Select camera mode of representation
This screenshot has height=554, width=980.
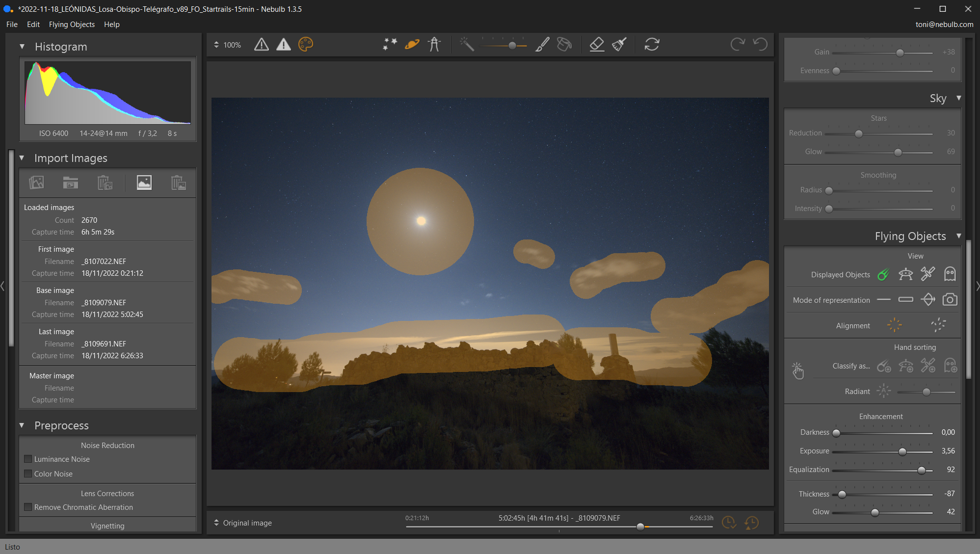pyautogui.click(x=950, y=299)
